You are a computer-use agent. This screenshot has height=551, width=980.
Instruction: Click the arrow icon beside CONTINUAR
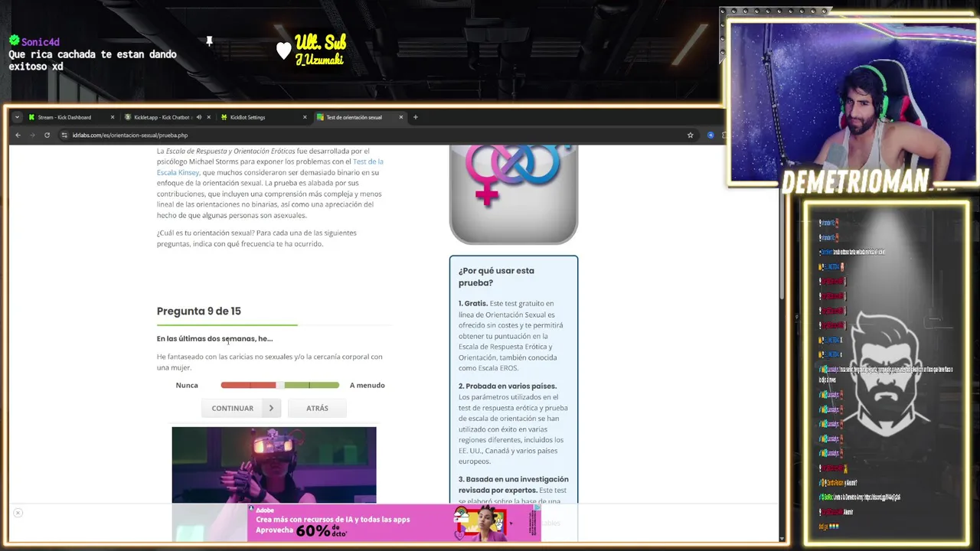pyautogui.click(x=271, y=408)
